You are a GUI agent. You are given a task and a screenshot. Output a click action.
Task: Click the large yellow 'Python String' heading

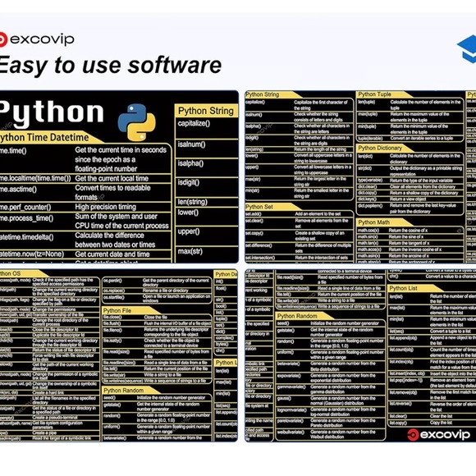coord(206,111)
